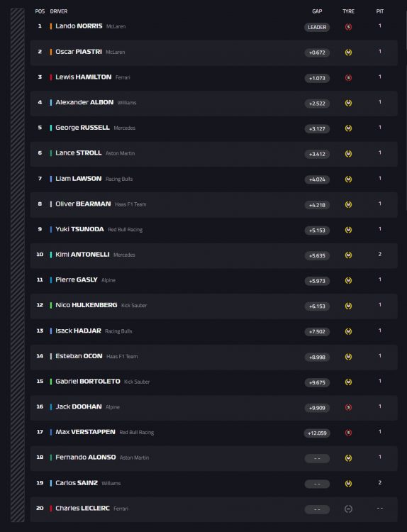Click Lewis Hamilton's red soft tyre icon
The width and height of the screenshot is (407, 532).
click(348, 78)
